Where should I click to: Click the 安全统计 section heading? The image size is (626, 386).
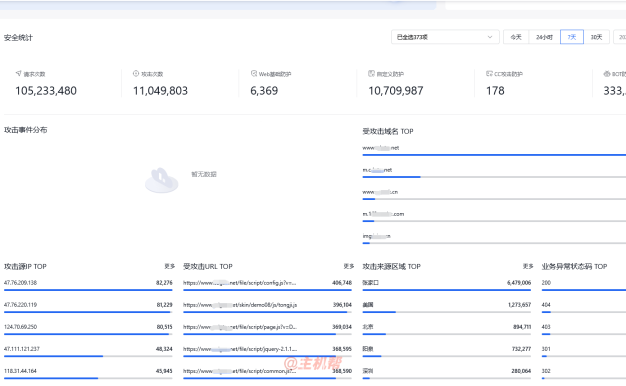tap(18, 38)
